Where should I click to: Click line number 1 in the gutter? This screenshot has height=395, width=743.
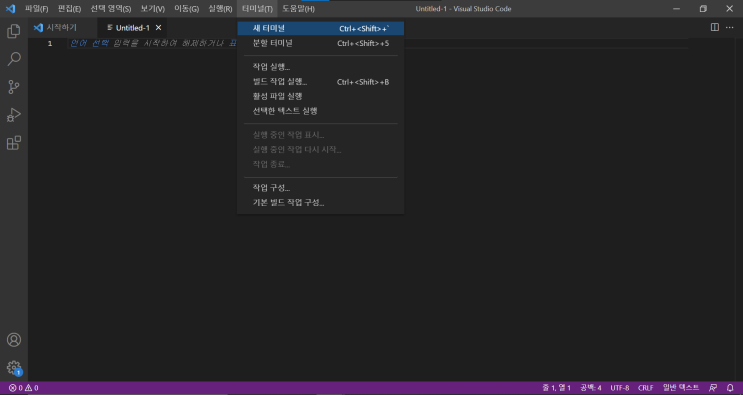(50, 44)
